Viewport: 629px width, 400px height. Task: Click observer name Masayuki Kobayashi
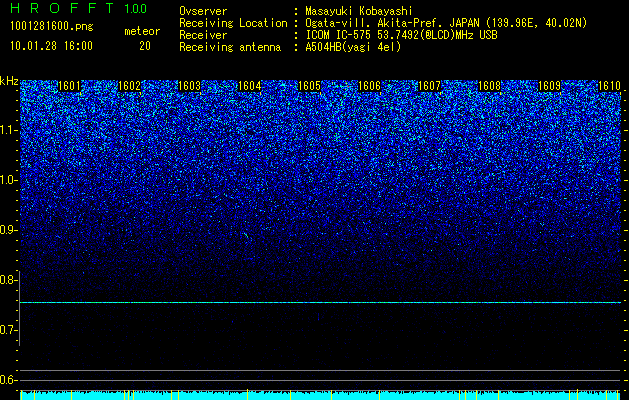tap(359, 12)
